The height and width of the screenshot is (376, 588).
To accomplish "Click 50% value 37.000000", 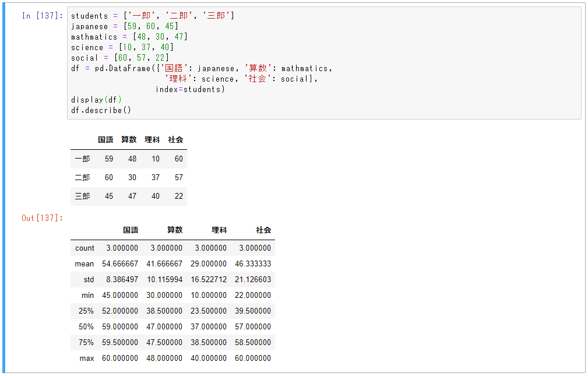I will [x=209, y=327].
